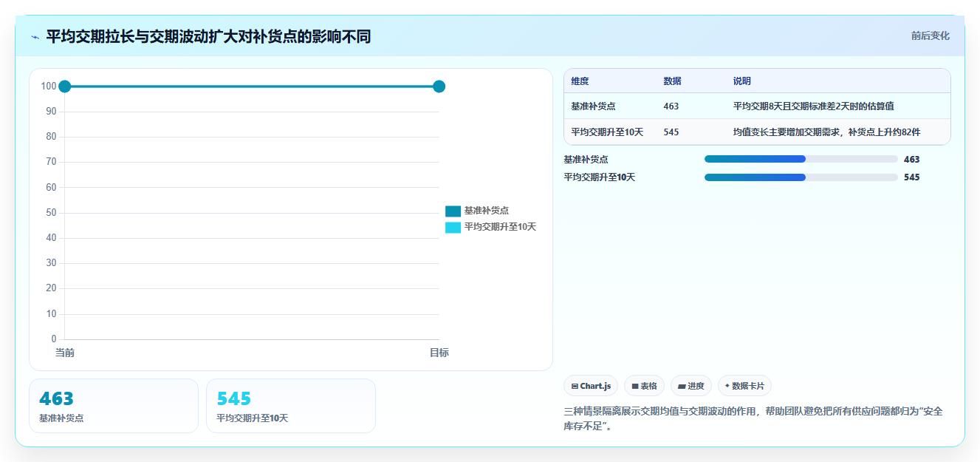Image resolution: width=980 pixels, height=462 pixels.
Task: Toggle the 平均交期升至10天 legend swatch in chart
Action: coord(453,227)
